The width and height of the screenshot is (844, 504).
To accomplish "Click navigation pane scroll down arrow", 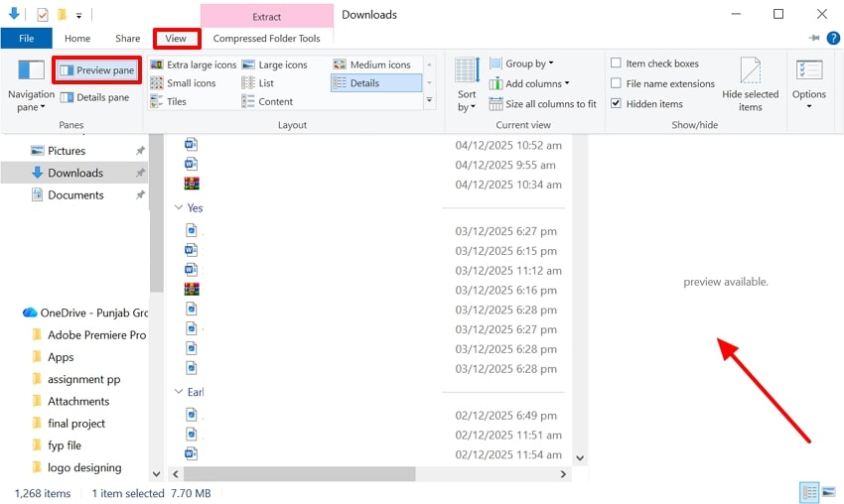I will [156, 474].
